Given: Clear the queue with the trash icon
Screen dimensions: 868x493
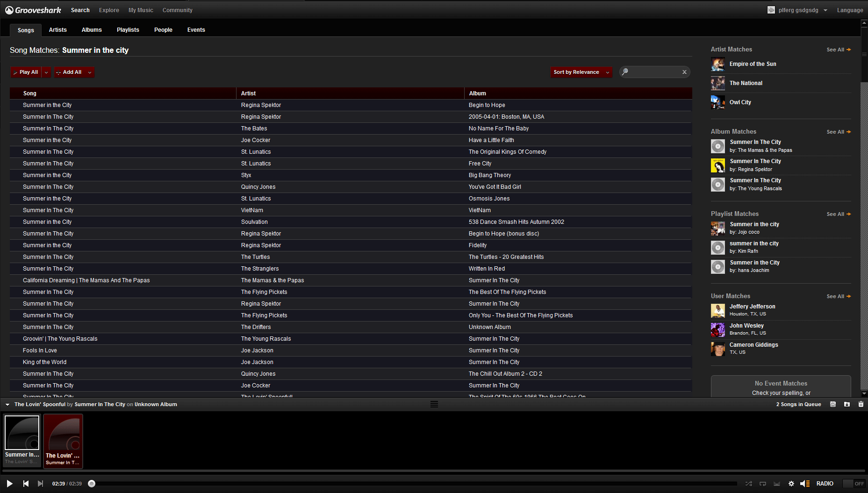Looking at the screenshot, I should pos(861,404).
